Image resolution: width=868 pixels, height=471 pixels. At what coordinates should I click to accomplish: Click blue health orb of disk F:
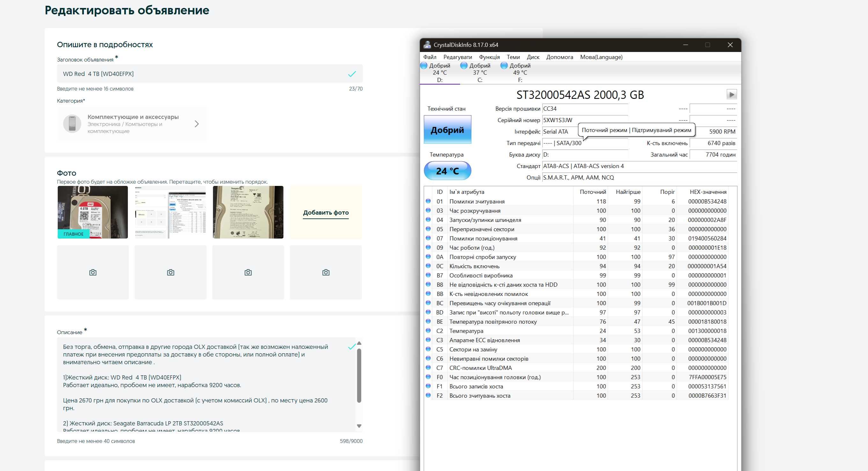tap(504, 65)
